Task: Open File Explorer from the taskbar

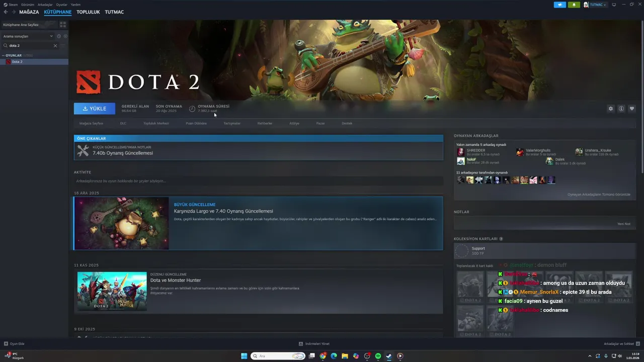Action: [345, 356]
